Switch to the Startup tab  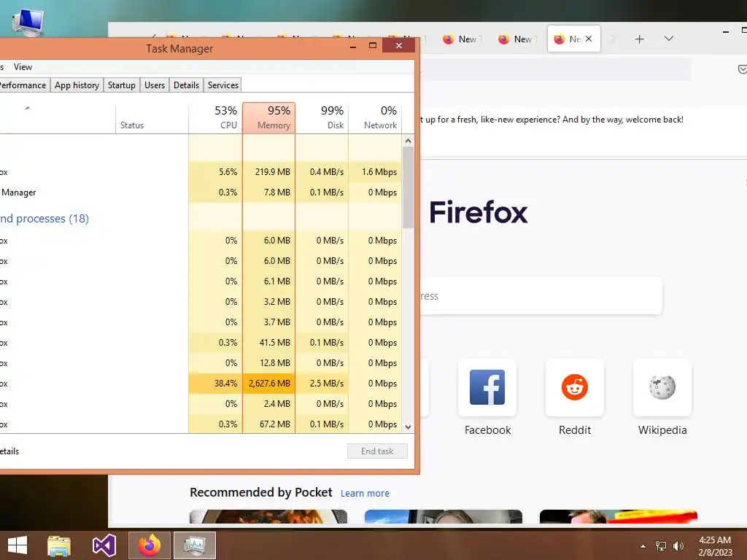(x=122, y=85)
